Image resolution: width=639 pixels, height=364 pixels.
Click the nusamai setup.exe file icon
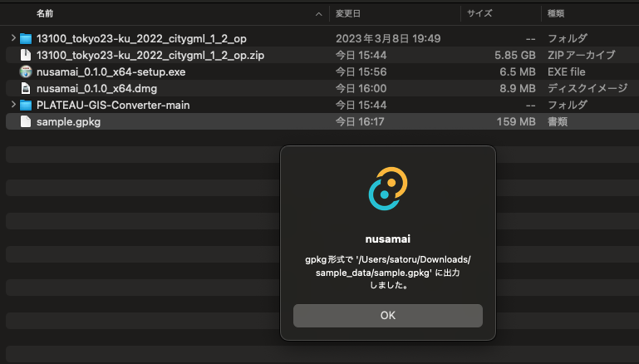click(x=26, y=71)
